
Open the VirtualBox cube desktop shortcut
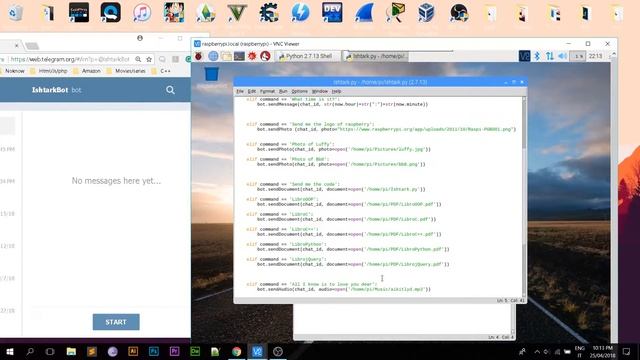[427, 13]
